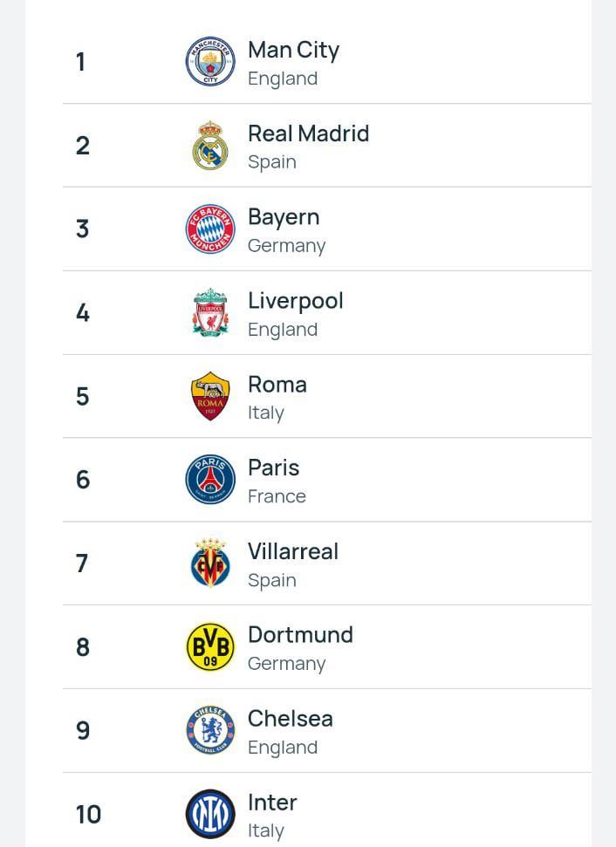Click the FC Bayern München badge

[x=209, y=229]
